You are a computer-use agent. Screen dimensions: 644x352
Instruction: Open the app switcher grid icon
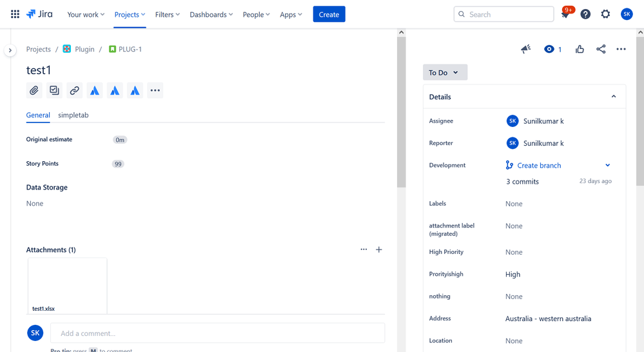pyautogui.click(x=15, y=14)
